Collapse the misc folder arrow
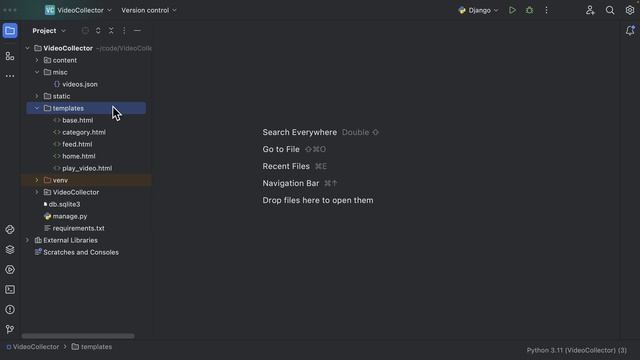The image size is (640, 360). (37, 72)
